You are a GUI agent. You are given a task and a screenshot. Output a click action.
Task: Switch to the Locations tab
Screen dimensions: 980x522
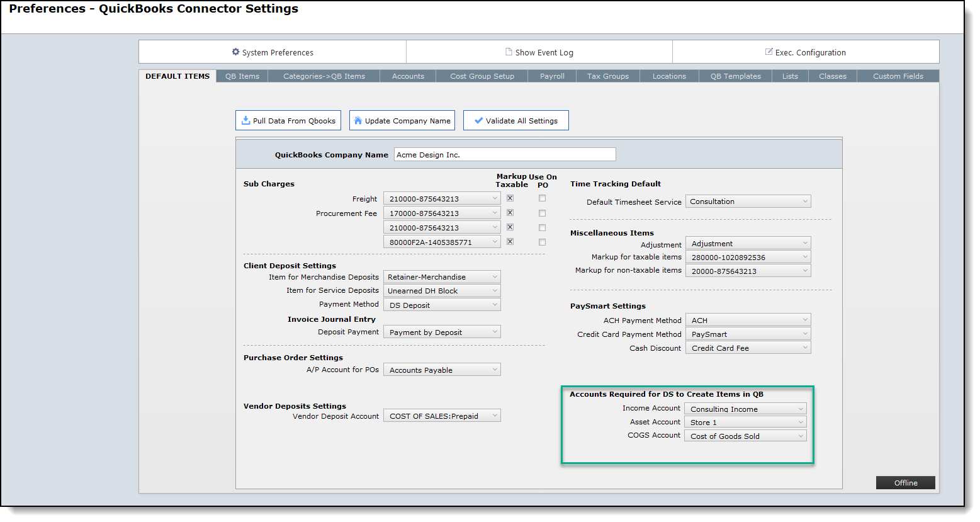point(669,76)
